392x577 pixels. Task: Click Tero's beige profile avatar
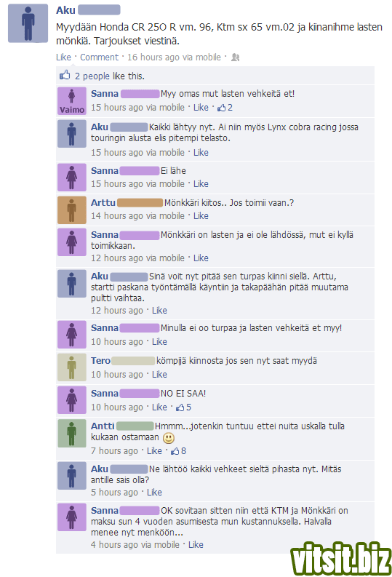(x=72, y=367)
